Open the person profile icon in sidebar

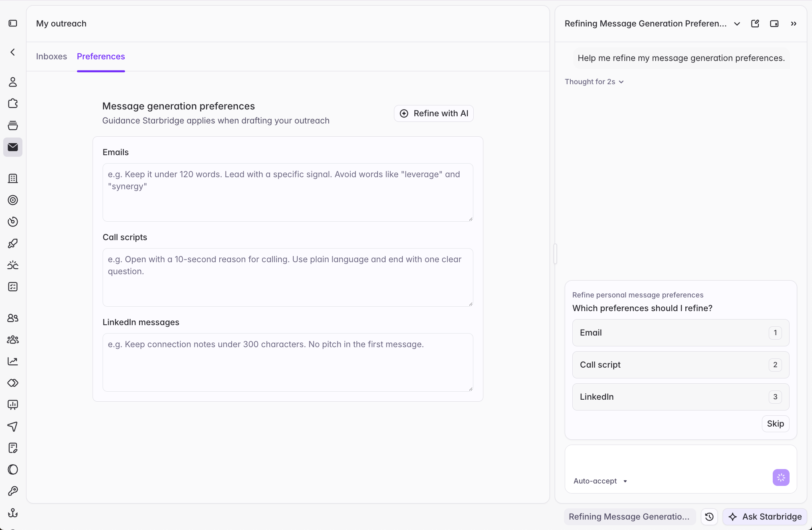(13, 82)
